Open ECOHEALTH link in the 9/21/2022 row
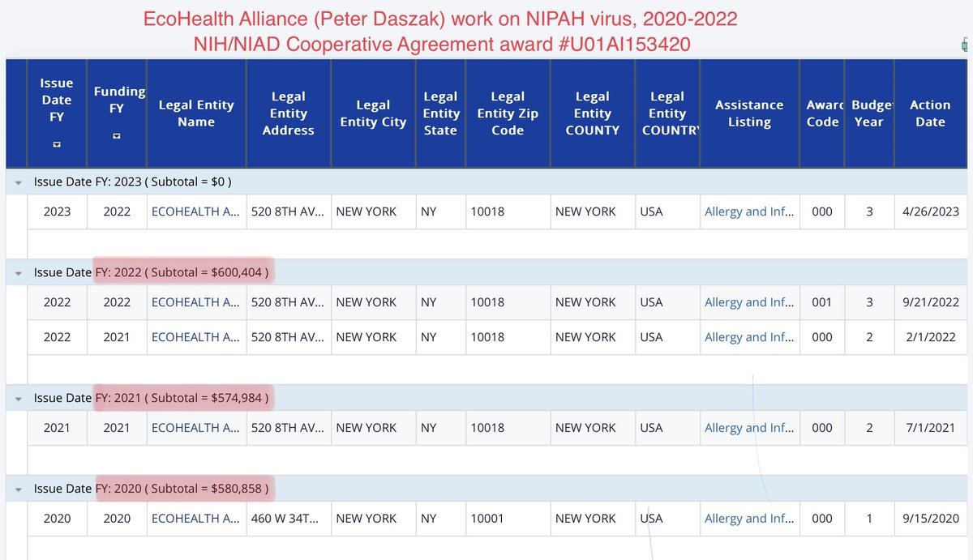The image size is (973, 560). (196, 302)
